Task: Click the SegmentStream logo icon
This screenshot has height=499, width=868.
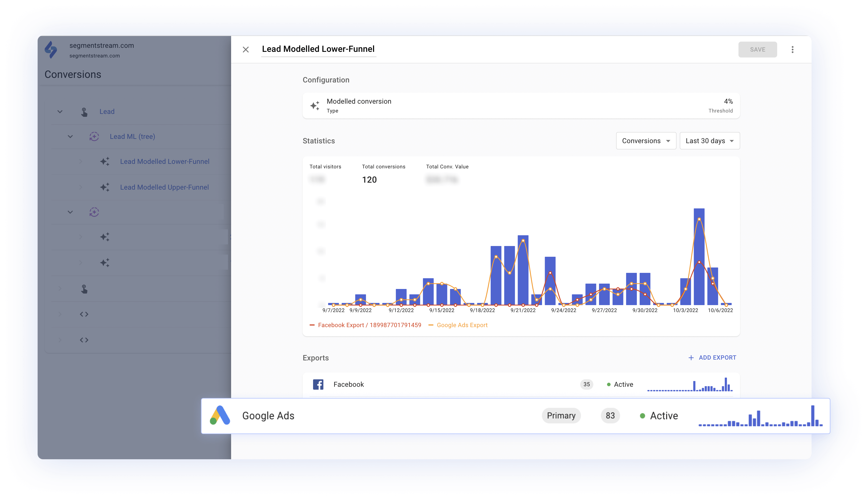Action: coord(51,50)
